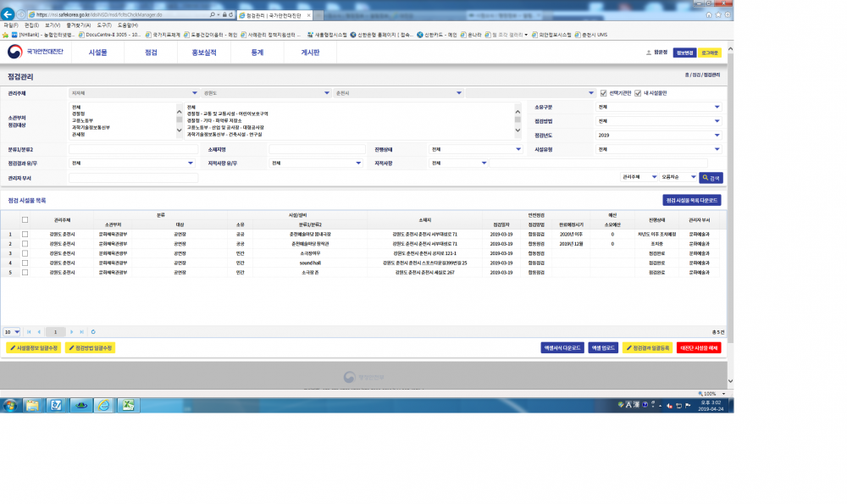Click the address bar search magnifier icon
Screen dimensions: 847x504
(x=213, y=15)
